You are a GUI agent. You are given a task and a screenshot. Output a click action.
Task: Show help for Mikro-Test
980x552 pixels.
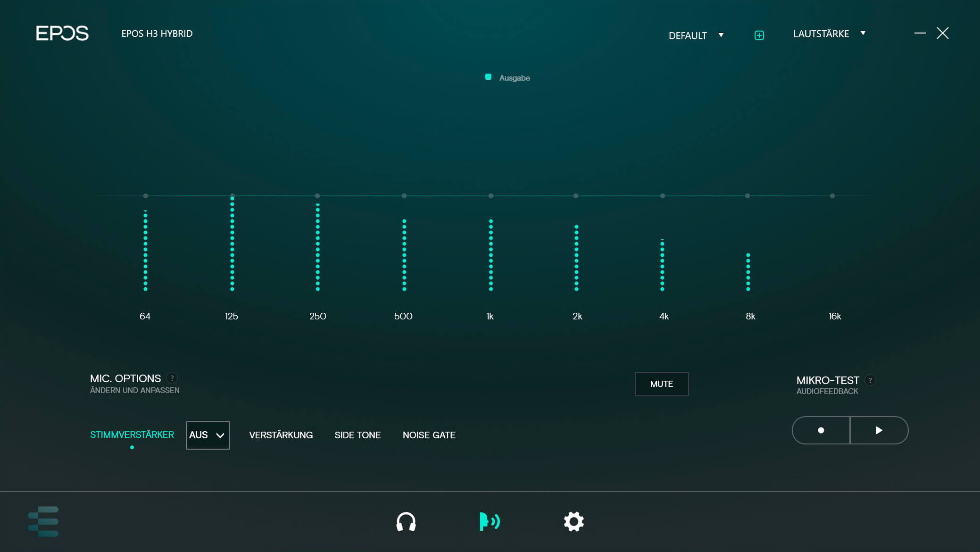click(870, 380)
